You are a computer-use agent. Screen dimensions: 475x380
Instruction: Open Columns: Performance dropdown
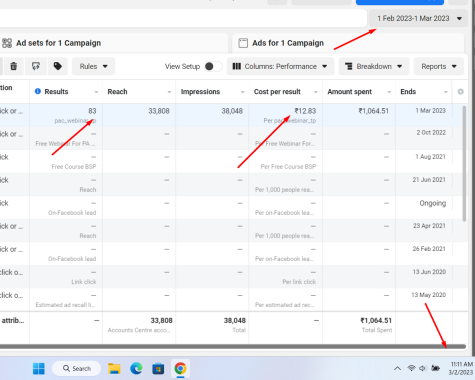tap(280, 66)
